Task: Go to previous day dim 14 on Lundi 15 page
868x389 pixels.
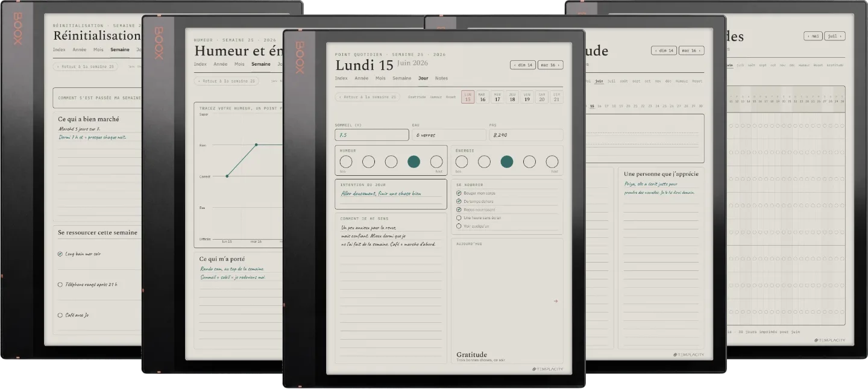Action: pos(523,65)
